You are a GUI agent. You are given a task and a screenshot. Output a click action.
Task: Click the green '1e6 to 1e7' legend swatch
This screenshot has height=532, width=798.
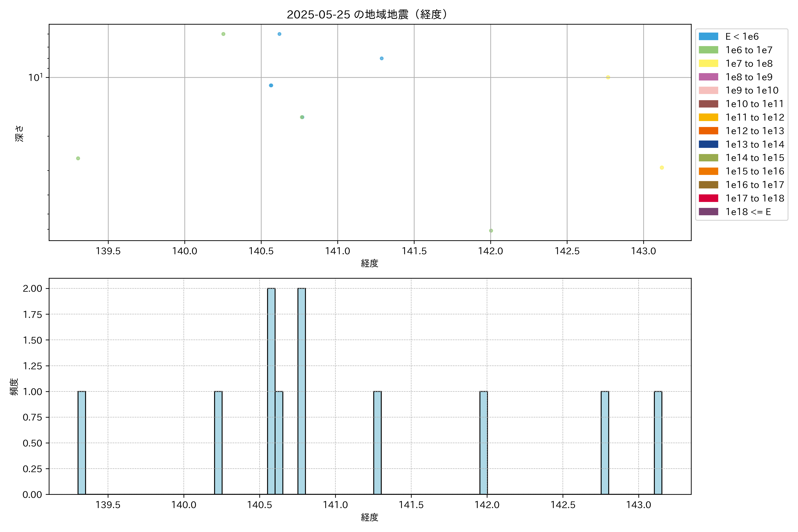(x=708, y=50)
